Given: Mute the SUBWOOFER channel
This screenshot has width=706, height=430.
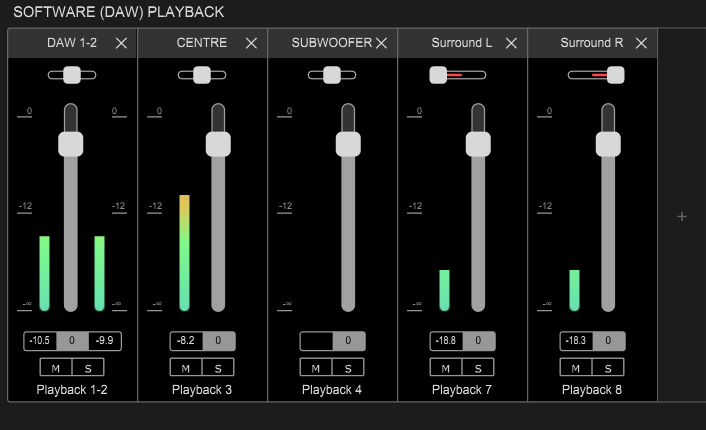Looking at the screenshot, I should coord(316,367).
